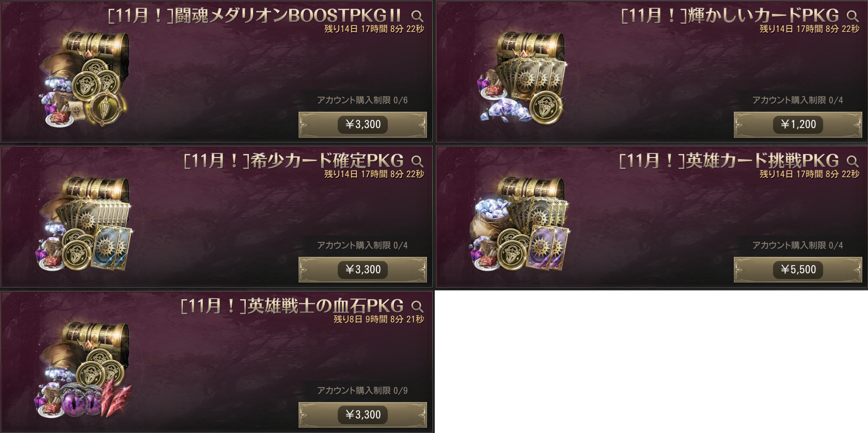Open the 希少カード確定PKG package title
Image resolution: width=868 pixels, height=433 pixels.
click(x=293, y=161)
